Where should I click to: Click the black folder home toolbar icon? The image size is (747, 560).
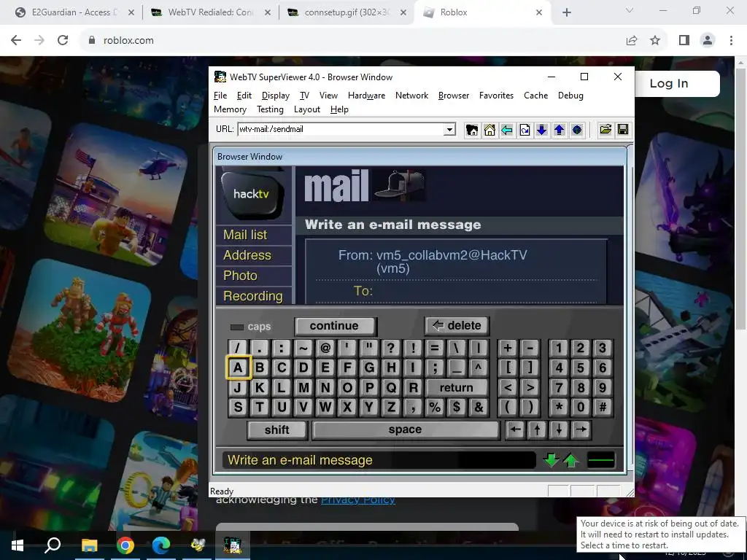point(472,130)
